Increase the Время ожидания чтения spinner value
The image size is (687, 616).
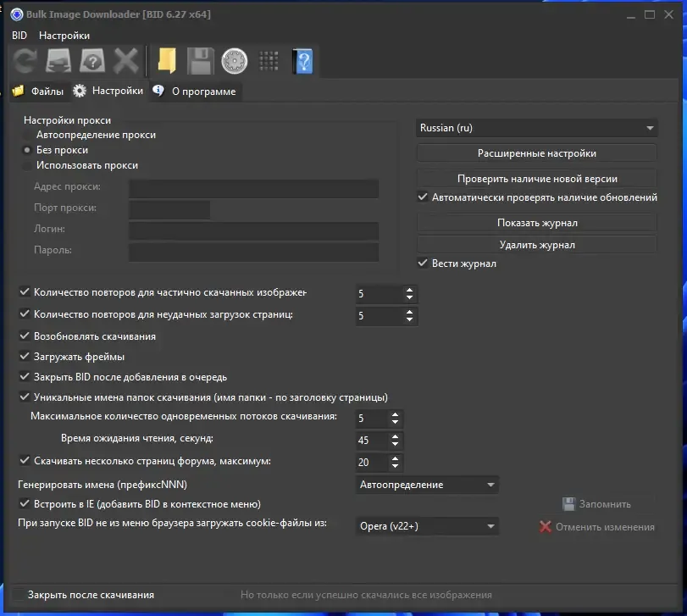click(x=396, y=436)
